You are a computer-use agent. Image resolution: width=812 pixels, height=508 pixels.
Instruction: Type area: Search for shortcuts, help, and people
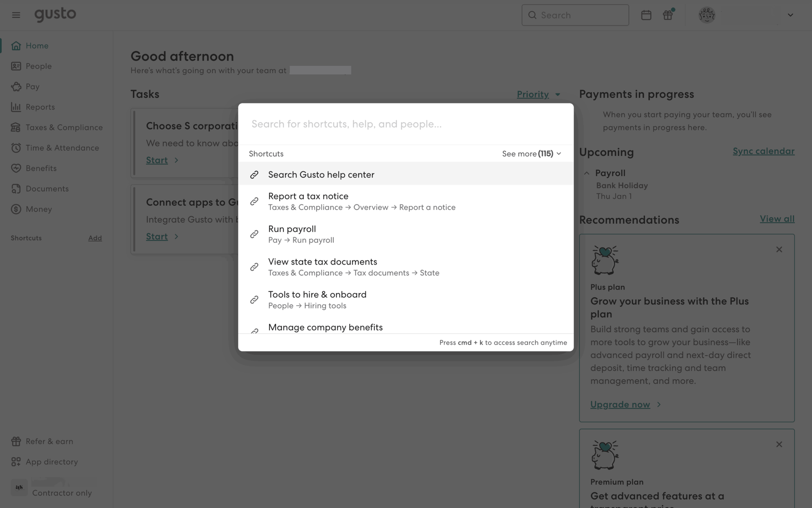406,124
